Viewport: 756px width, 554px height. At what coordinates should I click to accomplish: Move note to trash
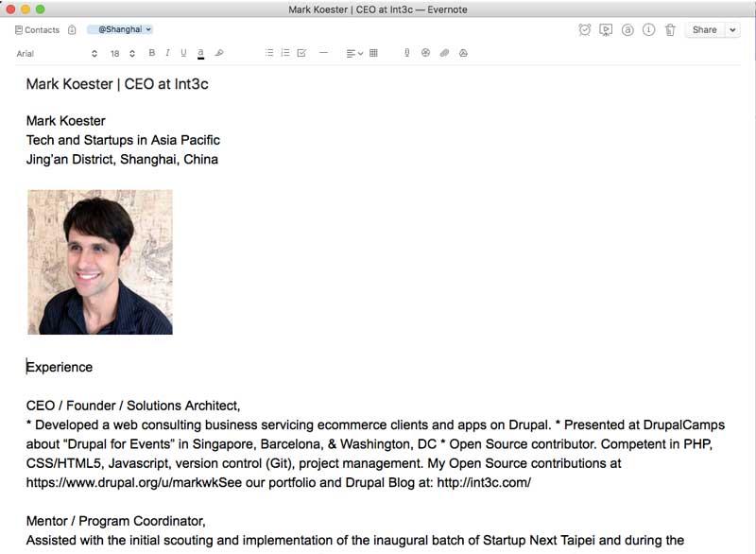[x=670, y=30]
